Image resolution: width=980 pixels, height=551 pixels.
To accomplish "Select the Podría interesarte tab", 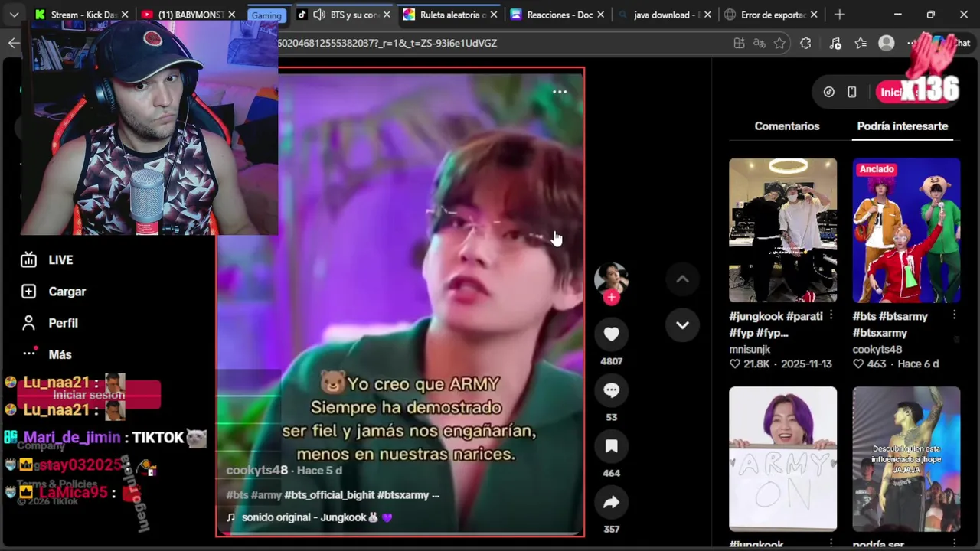I will 902,126.
